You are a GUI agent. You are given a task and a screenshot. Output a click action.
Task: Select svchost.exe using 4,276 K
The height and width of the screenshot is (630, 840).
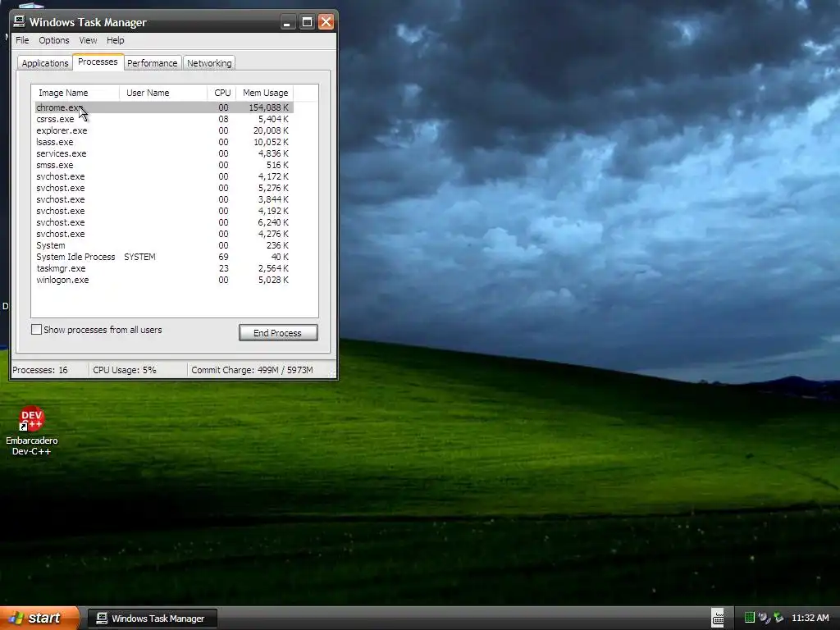[164, 234]
